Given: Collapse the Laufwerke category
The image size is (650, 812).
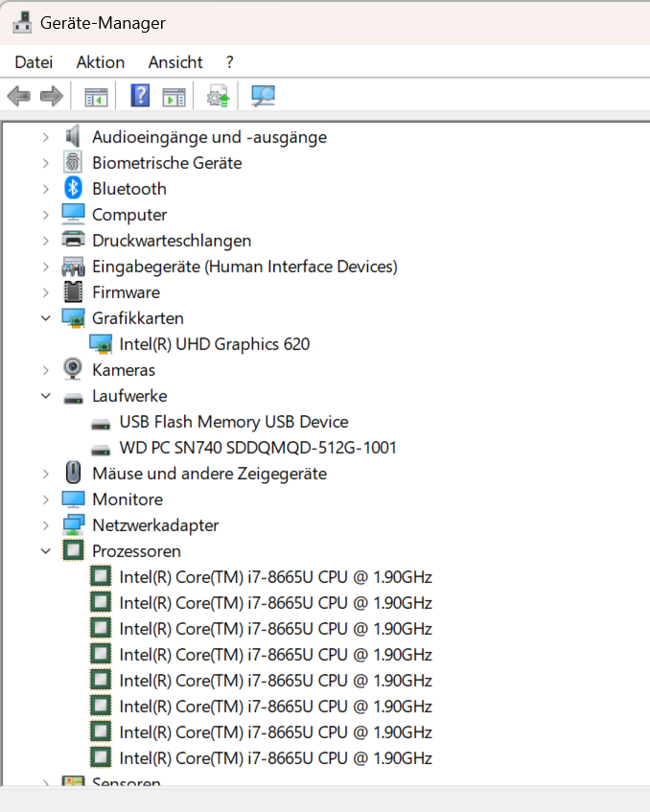Looking at the screenshot, I should pos(46,396).
